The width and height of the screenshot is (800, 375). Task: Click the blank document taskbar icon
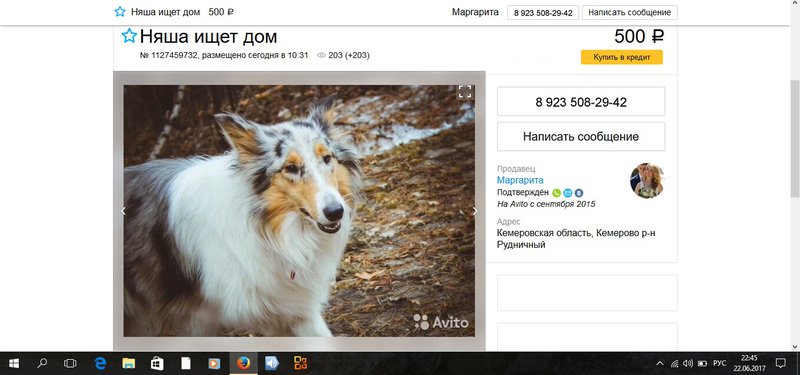[x=186, y=363]
